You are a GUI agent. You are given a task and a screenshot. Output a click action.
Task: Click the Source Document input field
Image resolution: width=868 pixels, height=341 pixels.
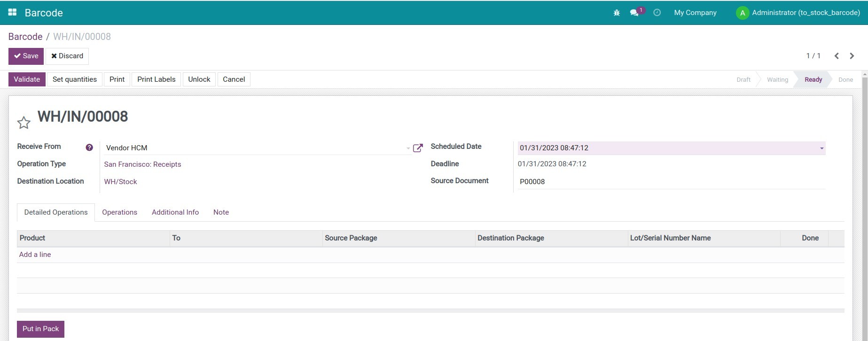click(x=671, y=182)
